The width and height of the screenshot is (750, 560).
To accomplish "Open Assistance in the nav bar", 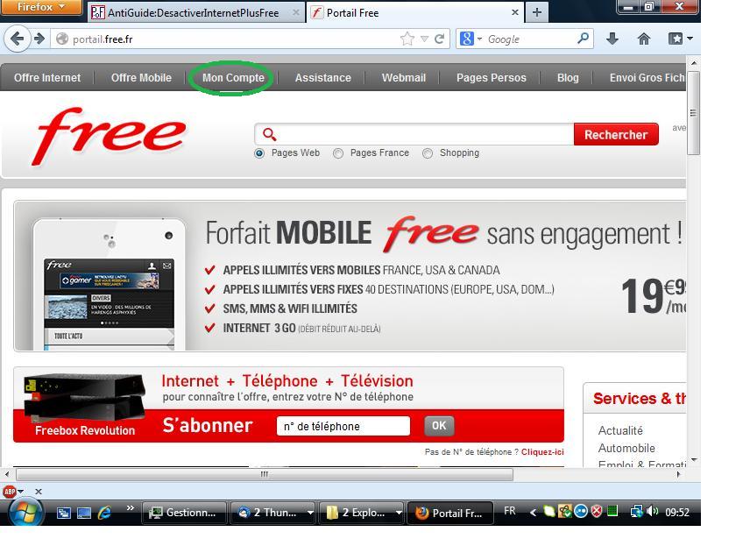I will coord(322,77).
